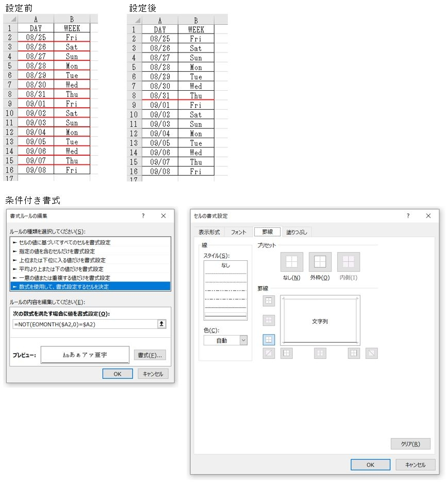Switch to the フォント tab
The width and height of the screenshot is (448, 483).
point(238,232)
